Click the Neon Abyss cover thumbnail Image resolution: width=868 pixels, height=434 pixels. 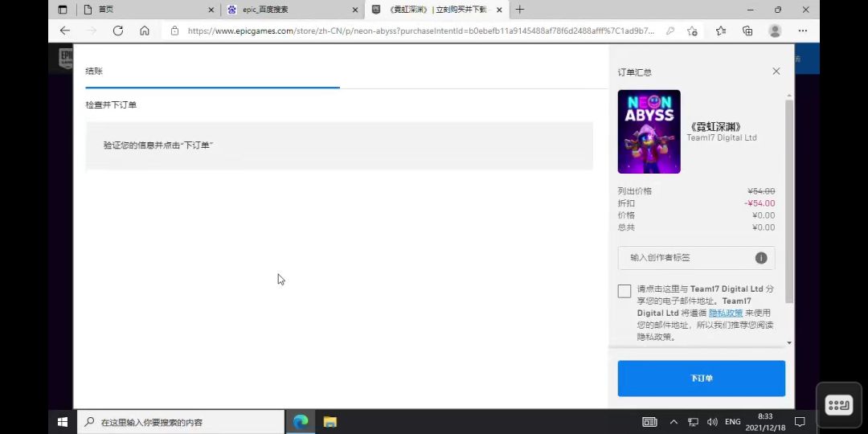649,132
